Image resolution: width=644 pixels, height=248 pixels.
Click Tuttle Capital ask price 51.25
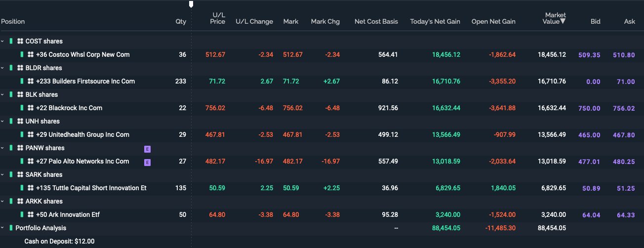point(626,188)
